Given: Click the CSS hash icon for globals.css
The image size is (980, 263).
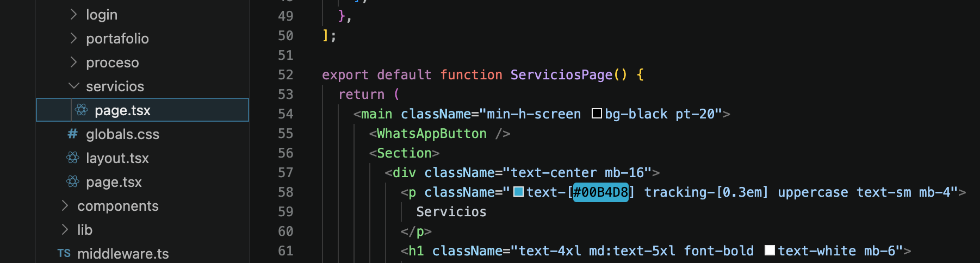Looking at the screenshot, I should 72,134.
